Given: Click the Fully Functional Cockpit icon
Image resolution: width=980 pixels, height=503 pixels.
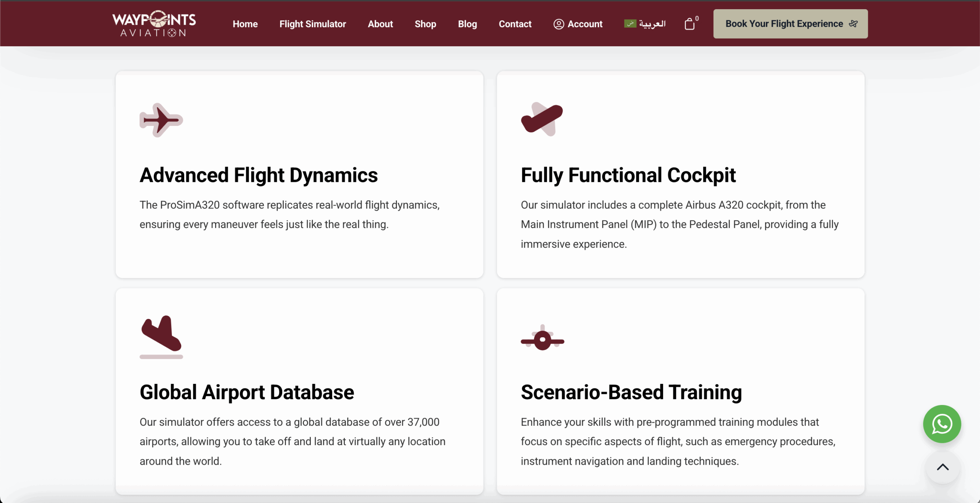Looking at the screenshot, I should point(542,119).
